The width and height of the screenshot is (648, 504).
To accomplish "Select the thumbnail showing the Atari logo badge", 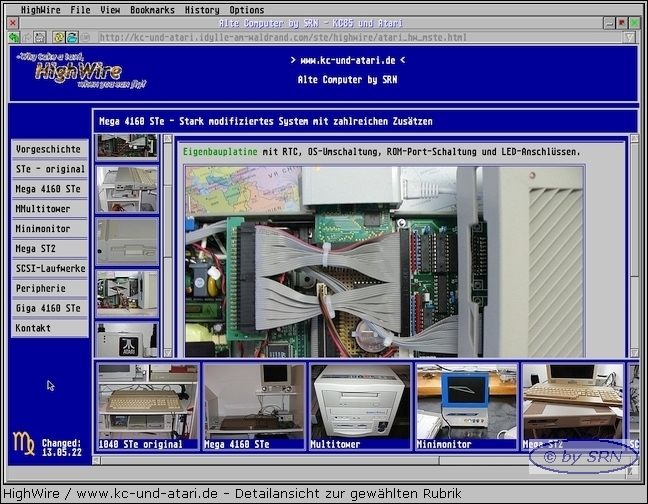I will (127, 340).
